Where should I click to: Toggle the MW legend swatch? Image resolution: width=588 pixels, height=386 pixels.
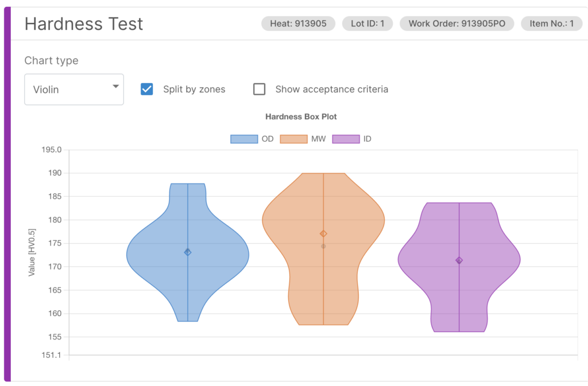click(293, 139)
